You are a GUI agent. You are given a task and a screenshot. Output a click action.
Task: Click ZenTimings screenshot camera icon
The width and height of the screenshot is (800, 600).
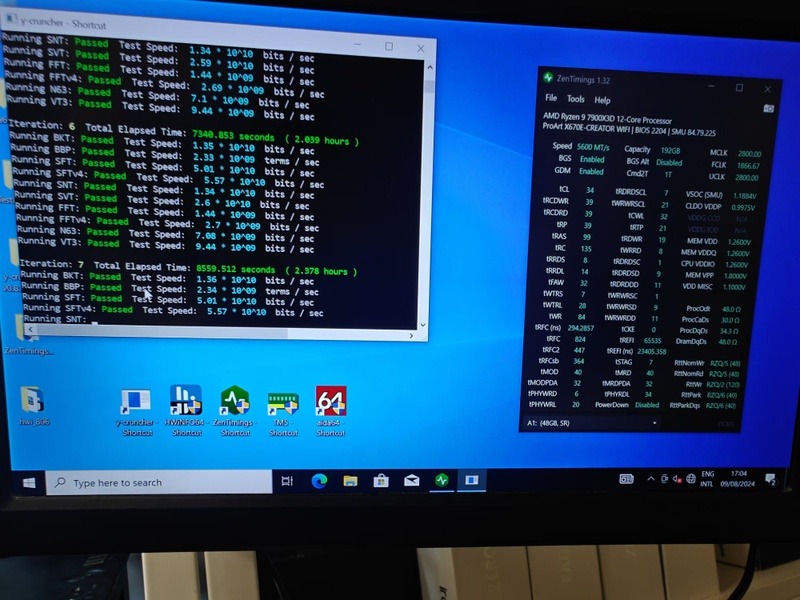pyautogui.click(x=768, y=108)
